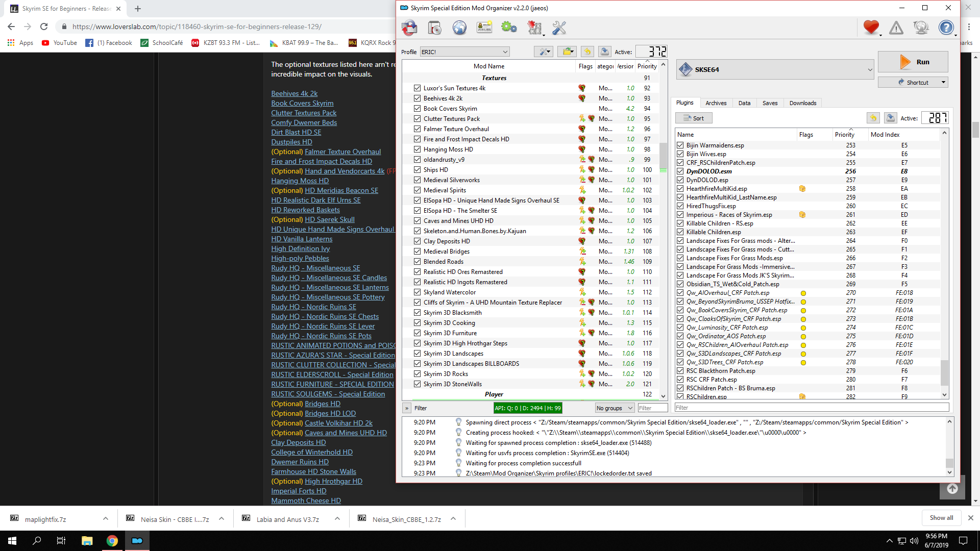Screen dimensions: 980x551
Task: Create plugin list backup icon
Action: [891, 118]
